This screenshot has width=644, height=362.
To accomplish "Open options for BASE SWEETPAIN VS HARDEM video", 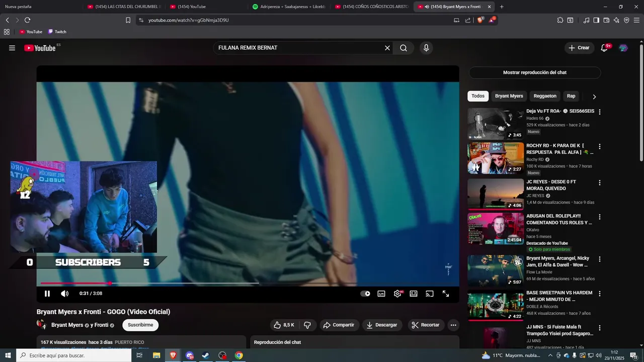I will [599, 294].
